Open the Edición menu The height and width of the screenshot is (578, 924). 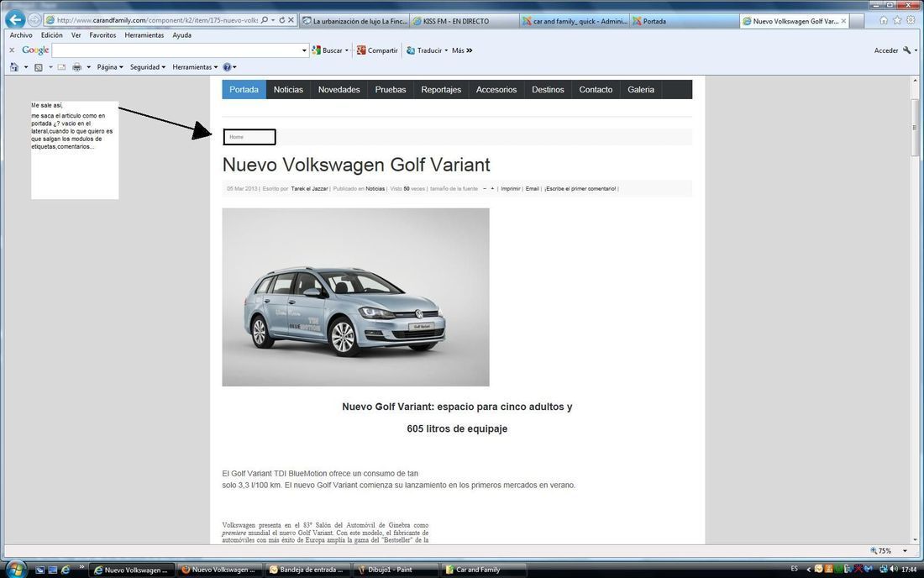click(x=52, y=35)
